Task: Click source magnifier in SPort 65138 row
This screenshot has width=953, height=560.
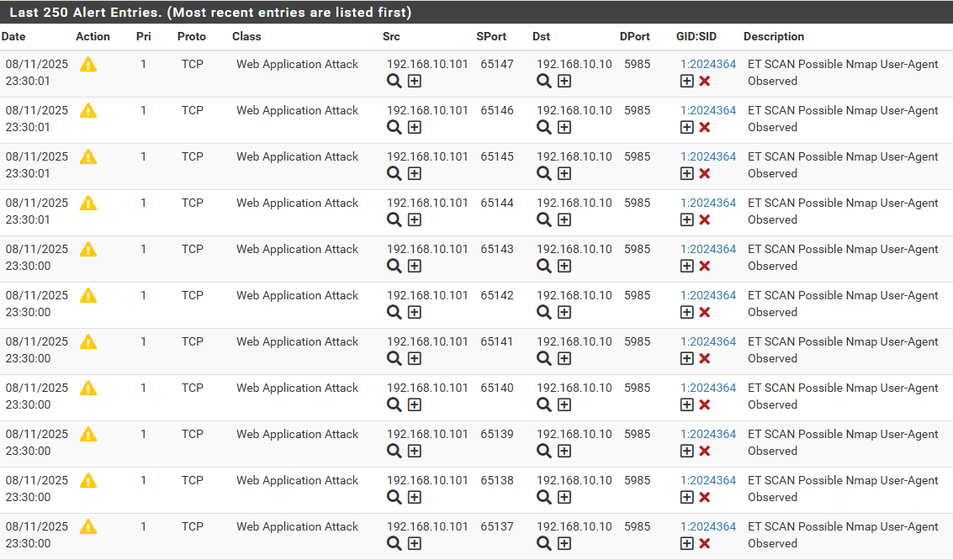Action: [394, 497]
